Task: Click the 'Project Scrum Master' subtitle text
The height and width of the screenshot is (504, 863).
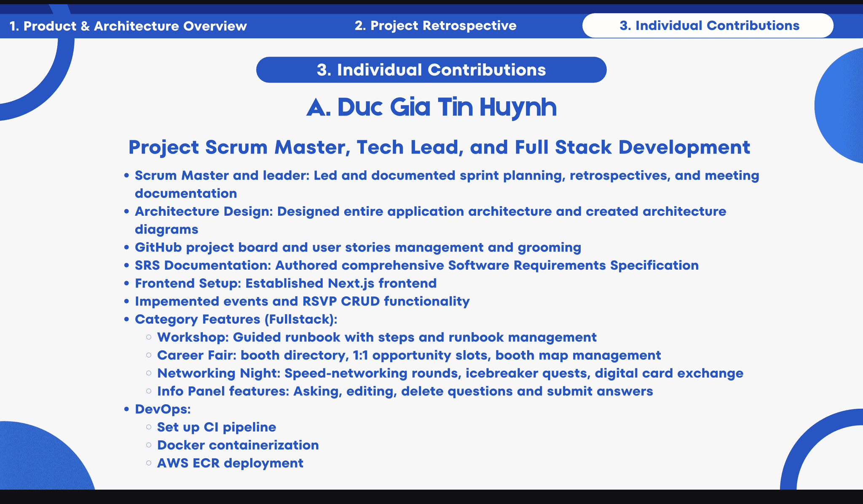Action: pyautogui.click(x=440, y=147)
